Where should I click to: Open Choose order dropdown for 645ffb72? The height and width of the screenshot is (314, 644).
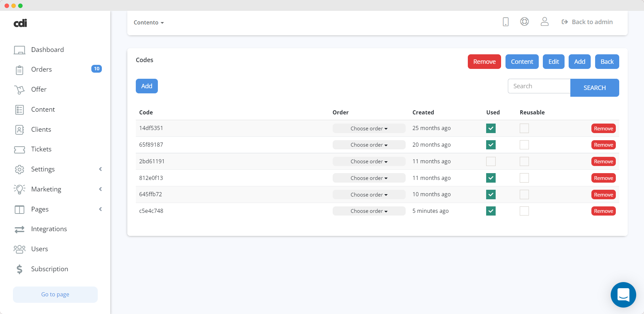pos(369,195)
